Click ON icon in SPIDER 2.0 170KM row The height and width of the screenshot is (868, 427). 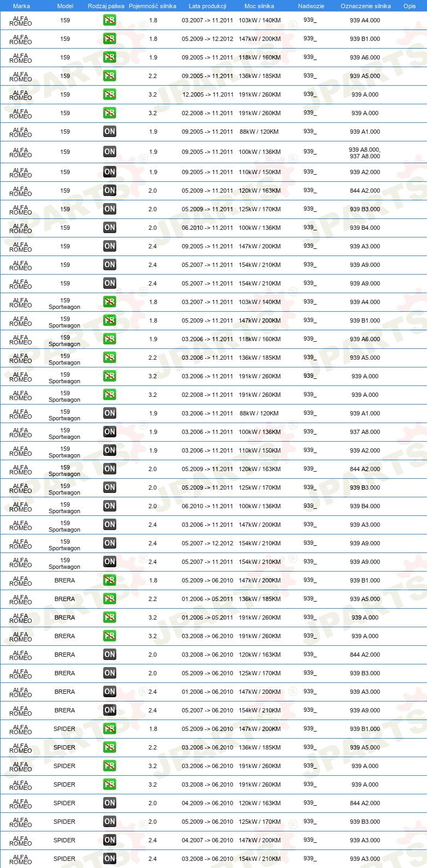click(110, 822)
